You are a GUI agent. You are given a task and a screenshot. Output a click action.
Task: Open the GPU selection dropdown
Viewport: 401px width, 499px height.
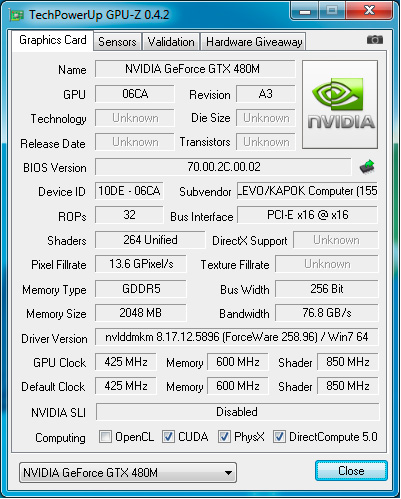[128, 472]
